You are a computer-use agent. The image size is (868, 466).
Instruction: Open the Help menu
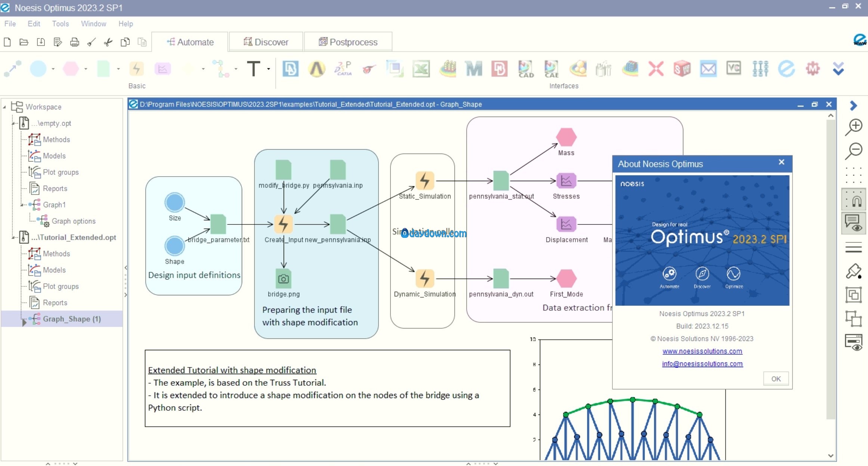pos(126,24)
